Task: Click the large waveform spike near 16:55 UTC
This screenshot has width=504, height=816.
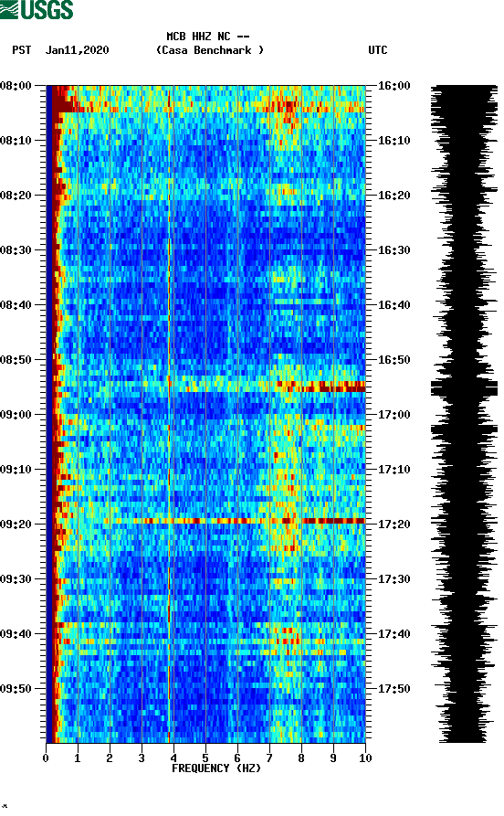Action: (x=464, y=388)
